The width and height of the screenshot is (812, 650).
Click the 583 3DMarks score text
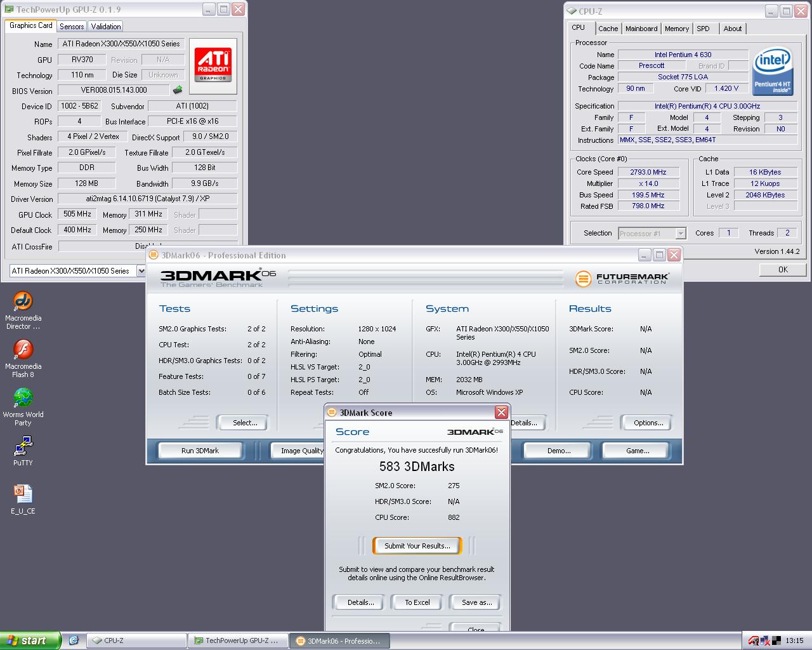point(417,467)
